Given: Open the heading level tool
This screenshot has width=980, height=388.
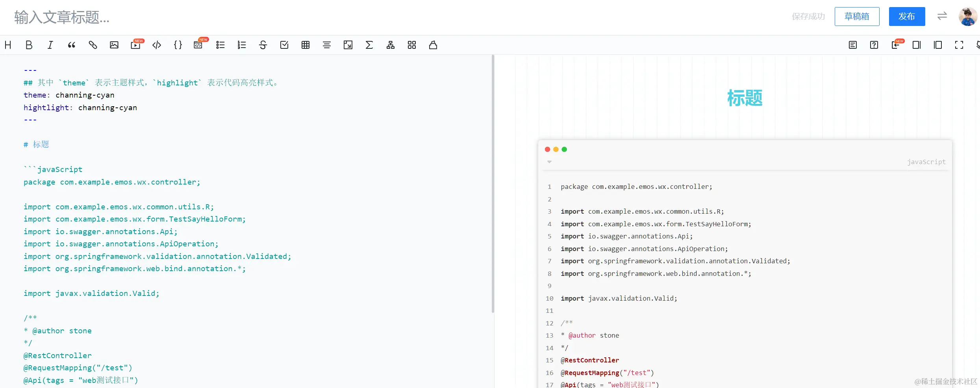Looking at the screenshot, I should 8,45.
